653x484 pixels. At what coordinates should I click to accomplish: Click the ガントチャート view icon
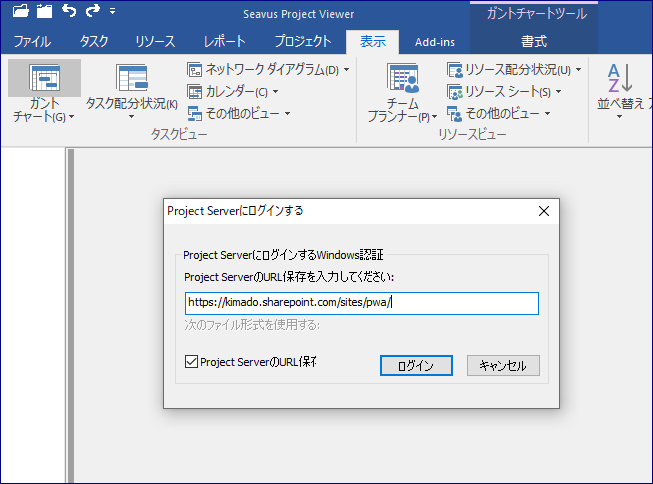(45, 78)
